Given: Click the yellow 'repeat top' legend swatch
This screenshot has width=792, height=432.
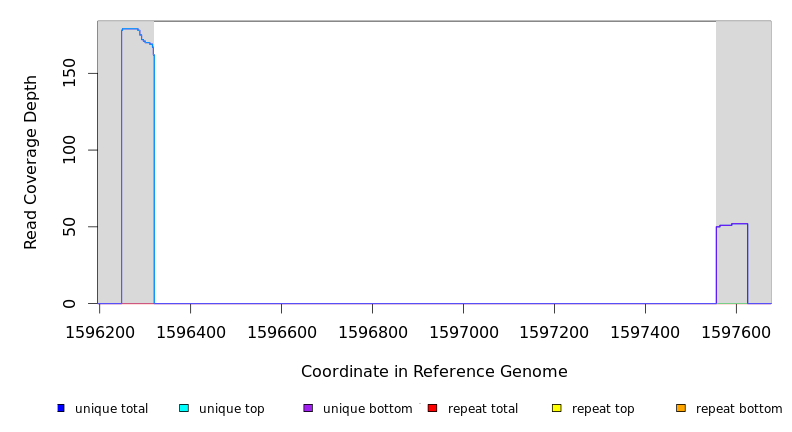Looking at the screenshot, I should coord(557,408).
